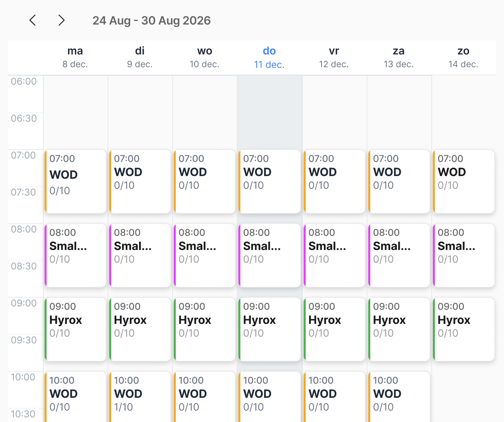
Task: Open the 10:00 WOD class on ma
Action: click(x=75, y=397)
